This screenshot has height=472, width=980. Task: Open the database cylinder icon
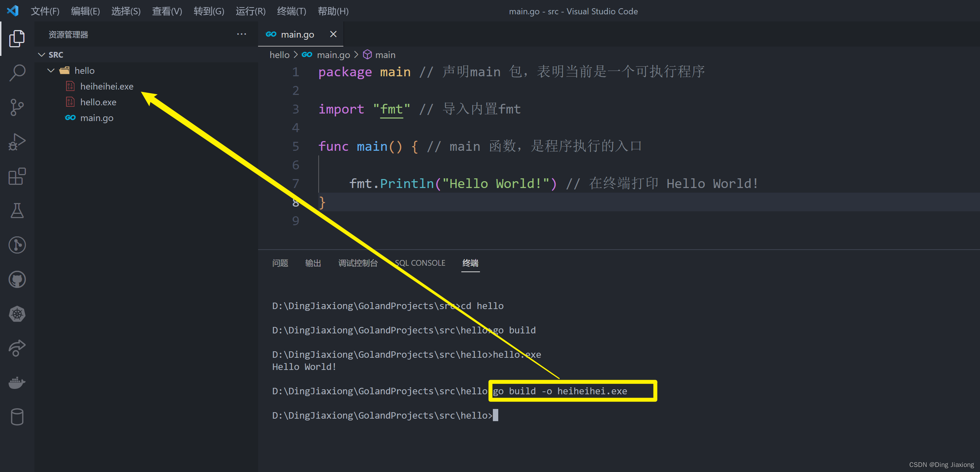pyautogui.click(x=17, y=417)
